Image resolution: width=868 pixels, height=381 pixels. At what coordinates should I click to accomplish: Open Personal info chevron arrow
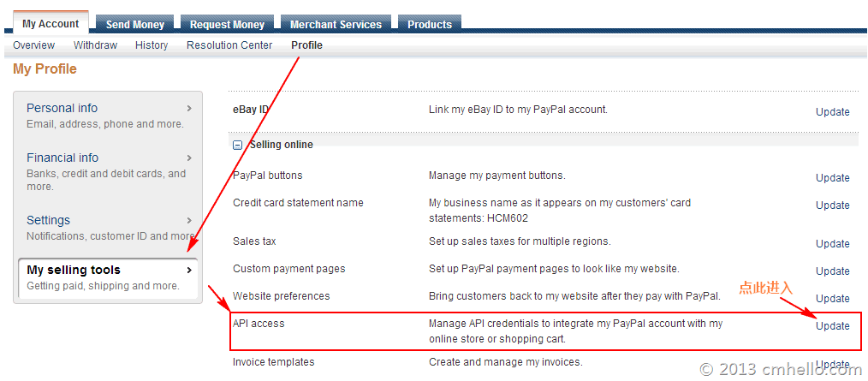pyautogui.click(x=189, y=109)
